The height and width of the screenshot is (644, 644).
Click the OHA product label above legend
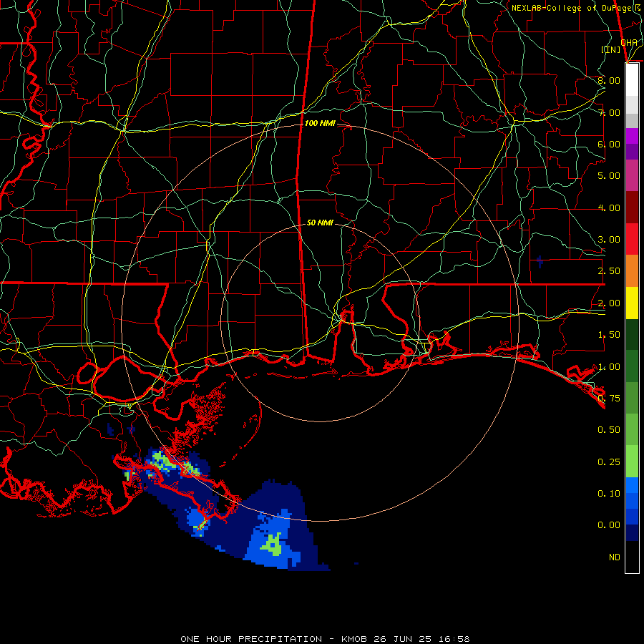pos(629,42)
